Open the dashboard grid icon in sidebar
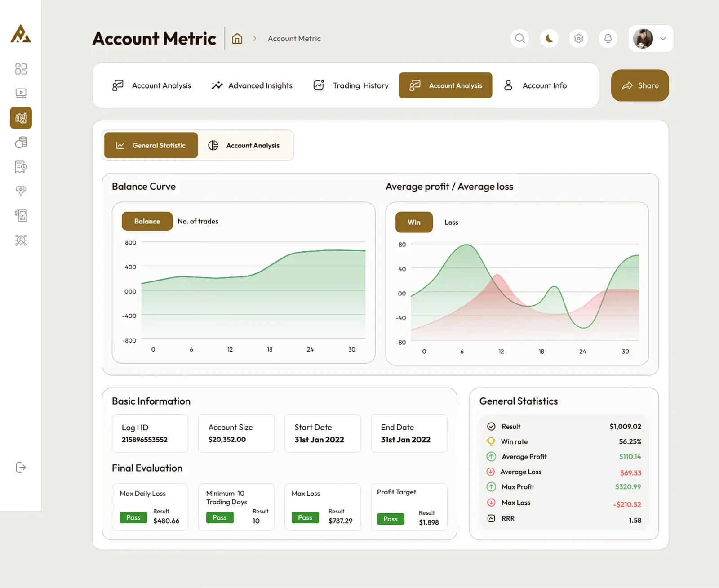 click(x=21, y=69)
